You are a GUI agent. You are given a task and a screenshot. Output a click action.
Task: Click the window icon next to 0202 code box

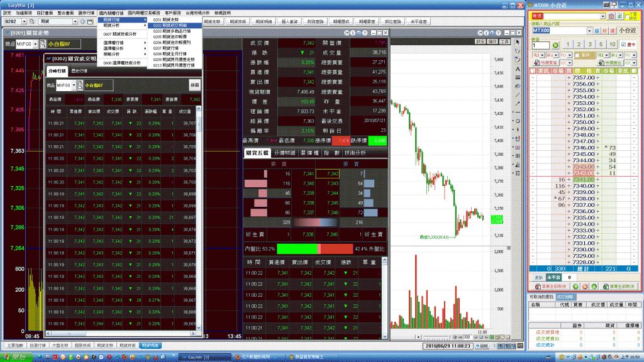coord(31,21)
